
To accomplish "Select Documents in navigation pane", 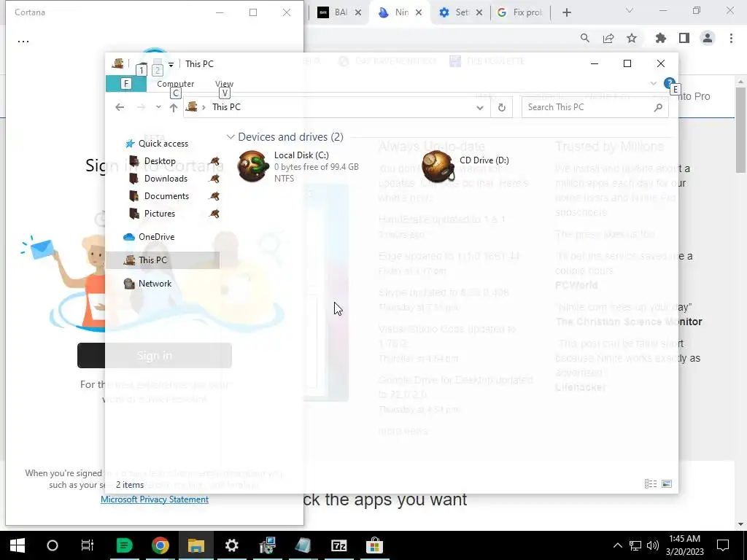I will tap(166, 196).
